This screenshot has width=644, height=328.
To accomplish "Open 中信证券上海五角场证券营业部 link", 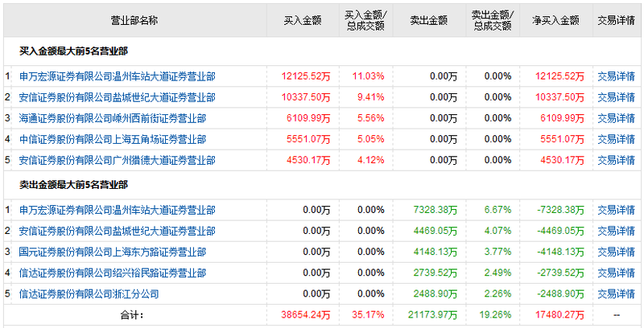I will pyautogui.click(x=113, y=139).
